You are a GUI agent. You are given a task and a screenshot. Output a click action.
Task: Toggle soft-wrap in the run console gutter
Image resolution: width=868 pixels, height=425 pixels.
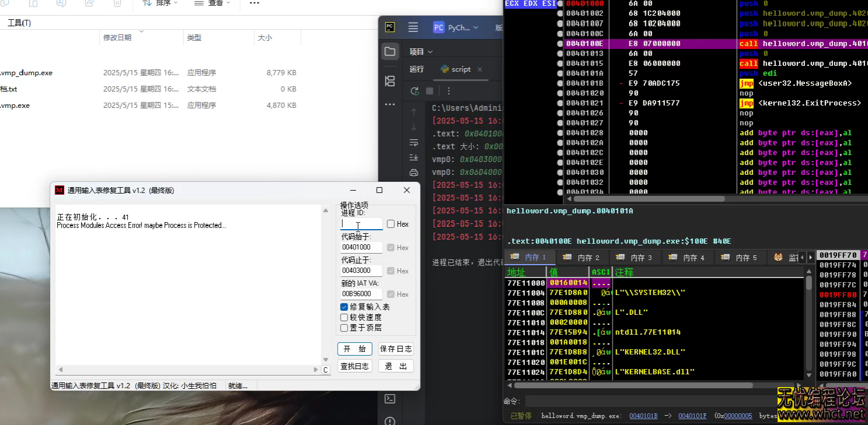coord(414,143)
